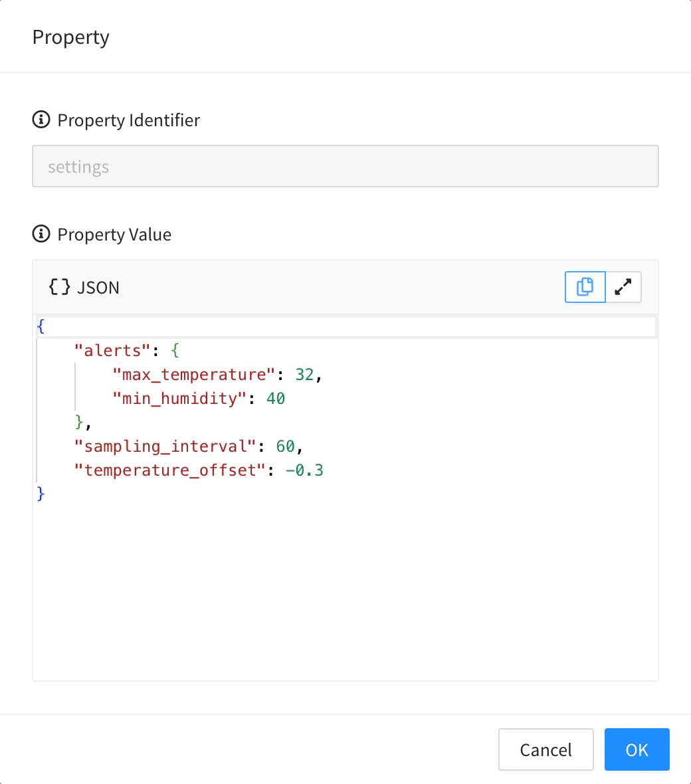Copy the JSON value to clipboard
Viewport: 691px width, 784px height.
(585, 287)
